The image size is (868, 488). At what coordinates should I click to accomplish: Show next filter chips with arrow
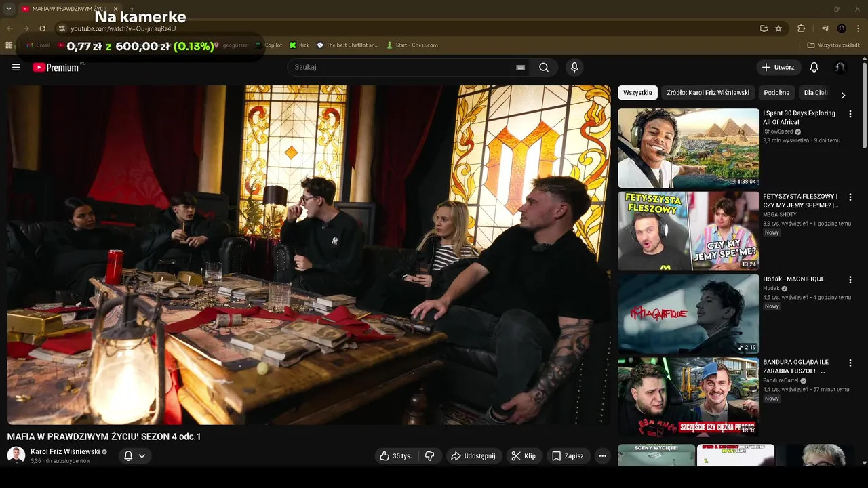point(843,95)
